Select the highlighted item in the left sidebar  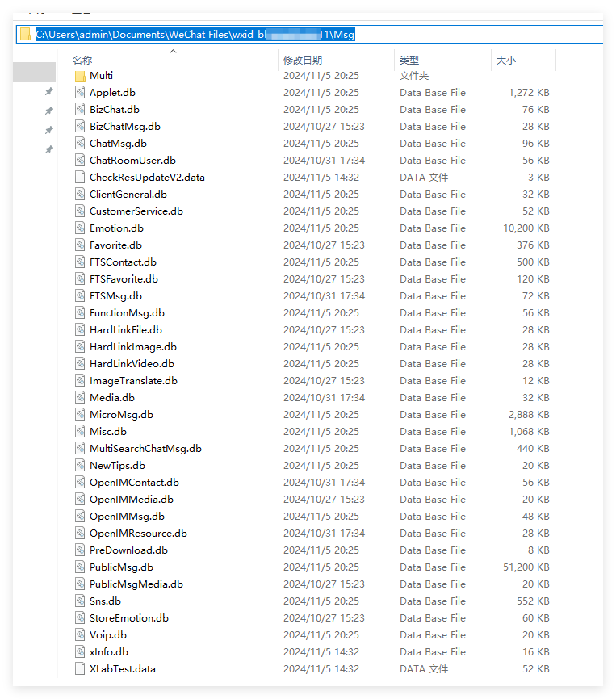point(35,72)
